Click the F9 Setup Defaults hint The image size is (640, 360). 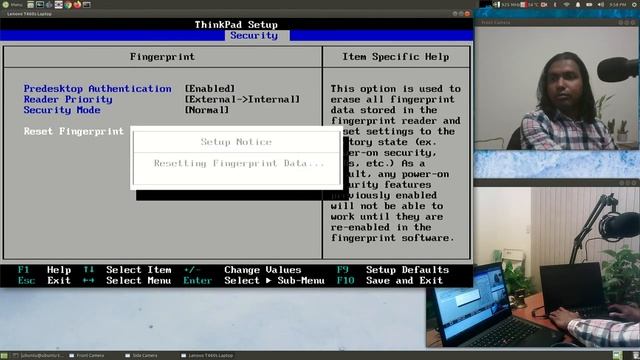[x=393, y=270]
